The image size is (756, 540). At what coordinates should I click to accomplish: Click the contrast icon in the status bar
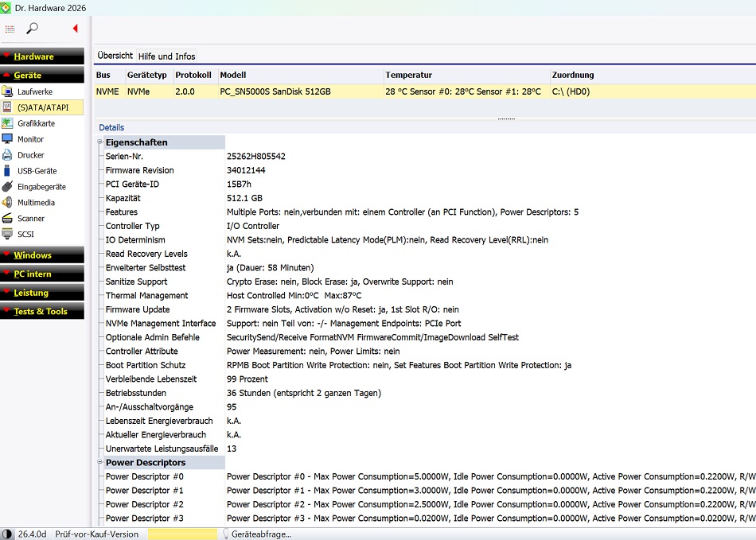coord(6,534)
